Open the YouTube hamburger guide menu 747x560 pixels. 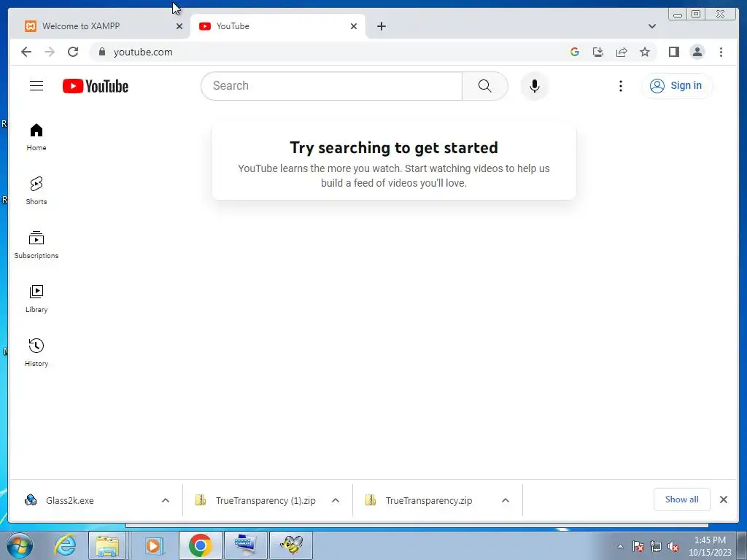pyautogui.click(x=36, y=86)
